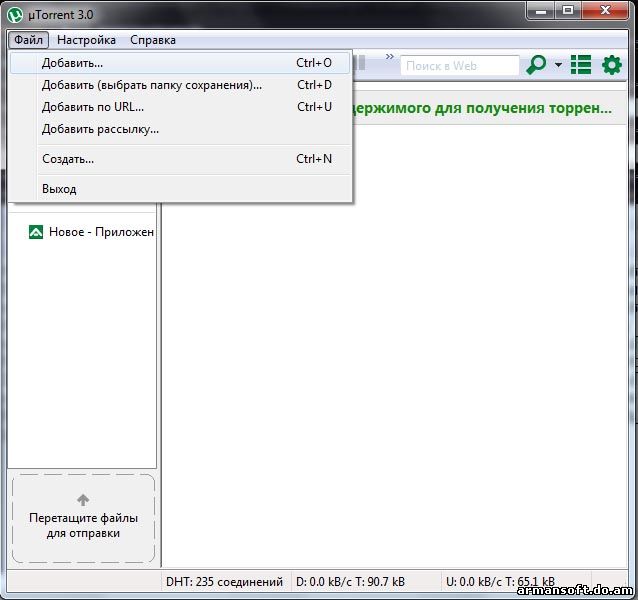Select the Новое - Приложен sidebar item
This screenshot has width=638, height=600.
[92, 232]
